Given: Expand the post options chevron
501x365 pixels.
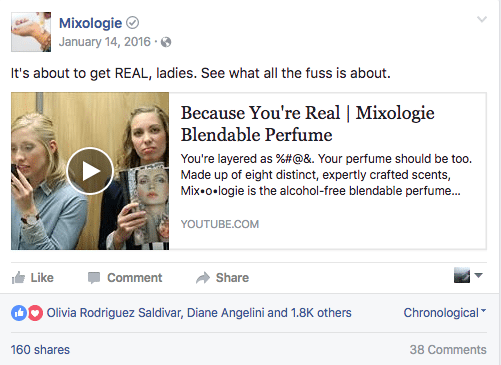Looking at the screenshot, I should tap(482, 19).
